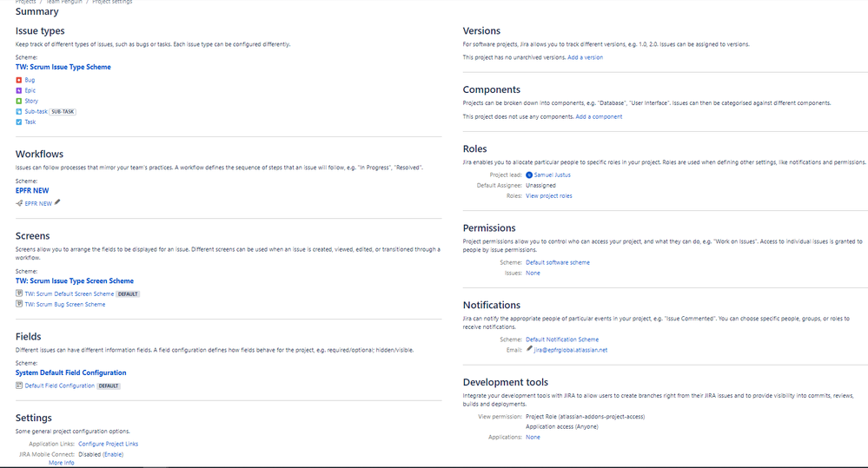The width and height of the screenshot is (868, 468).
Task: Open Samuel Justus project lead profile
Action: (x=552, y=175)
